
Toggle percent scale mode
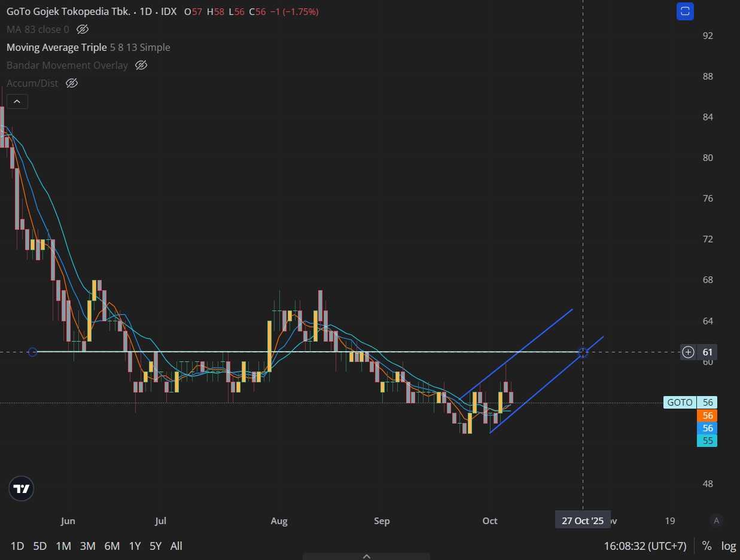click(706, 546)
